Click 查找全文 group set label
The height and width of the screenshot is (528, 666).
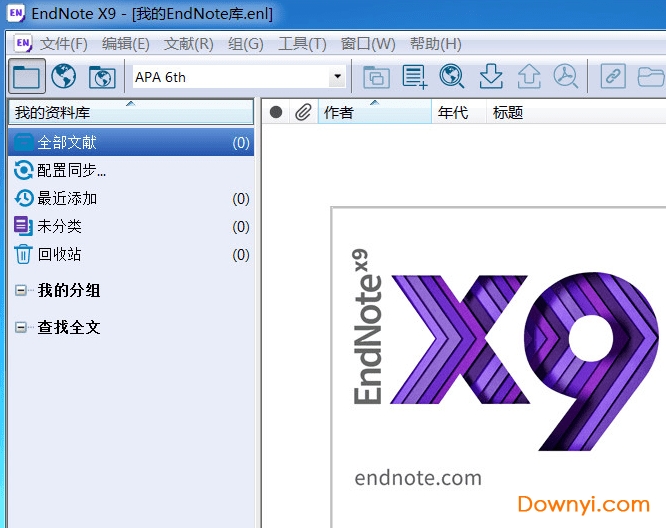[x=69, y=328]
